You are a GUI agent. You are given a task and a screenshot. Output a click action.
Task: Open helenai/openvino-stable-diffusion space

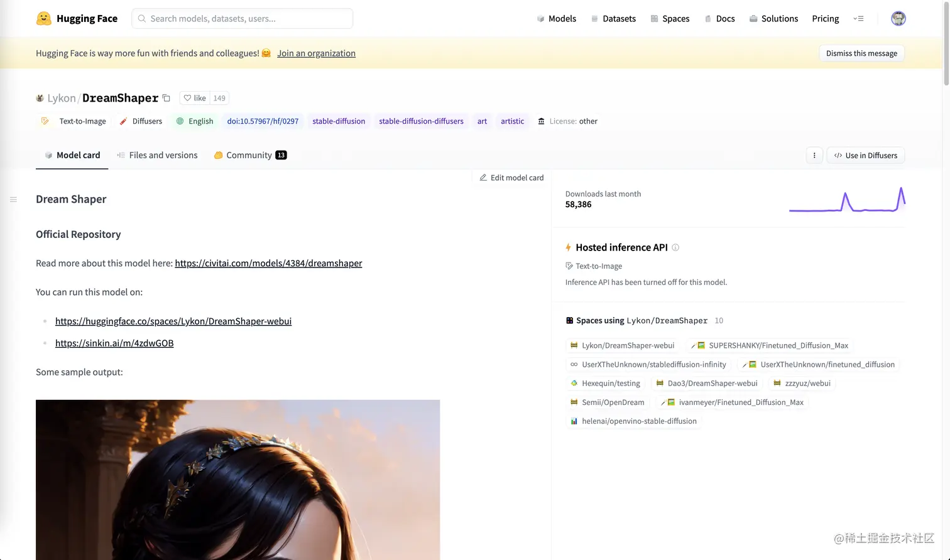633,421
